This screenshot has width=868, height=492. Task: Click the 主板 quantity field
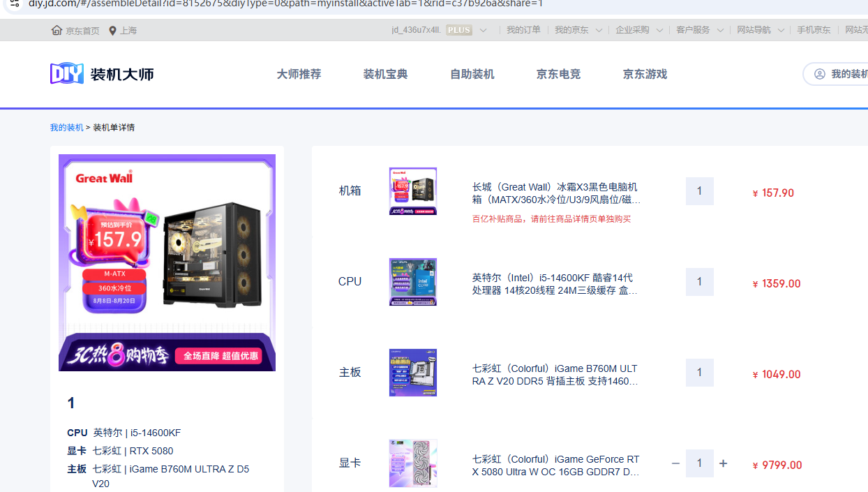700,373
